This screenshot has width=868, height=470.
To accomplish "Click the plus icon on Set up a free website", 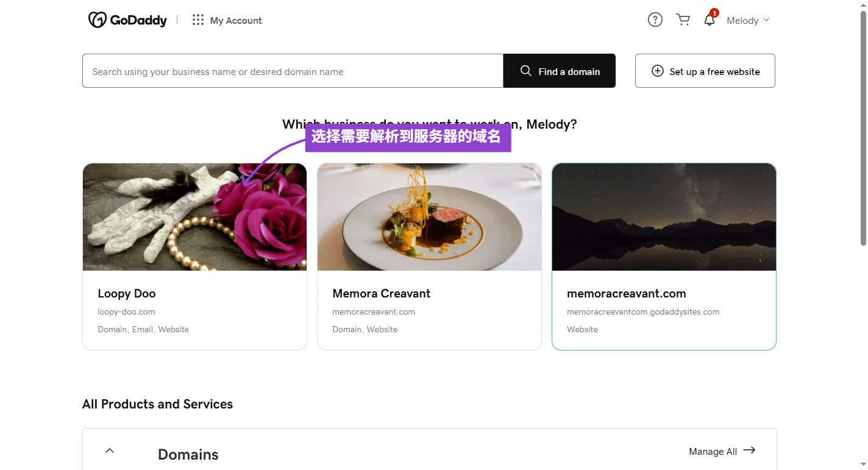I will pos(658,71).
